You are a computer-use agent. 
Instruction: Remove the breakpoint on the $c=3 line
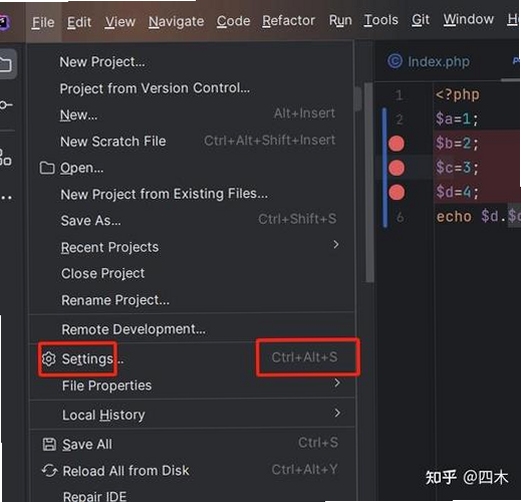[x=396, y=168]
